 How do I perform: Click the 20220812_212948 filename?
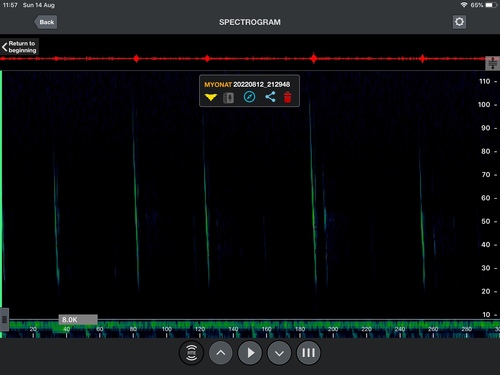click(262, 85)
